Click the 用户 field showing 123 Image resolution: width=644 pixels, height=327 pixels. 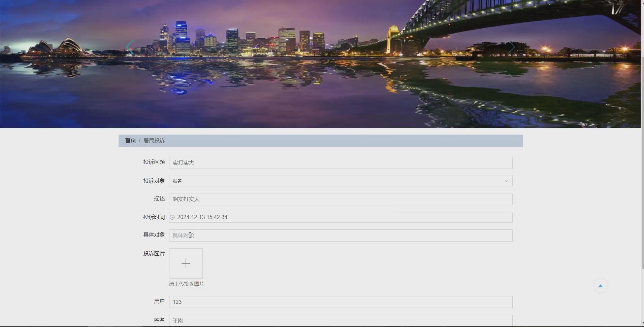pos(340,302)
